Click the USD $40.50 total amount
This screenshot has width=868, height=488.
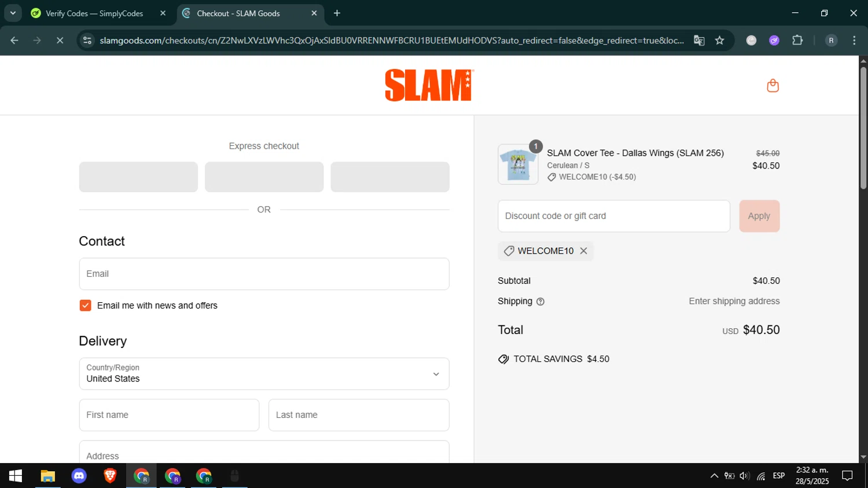click(751, 330)
